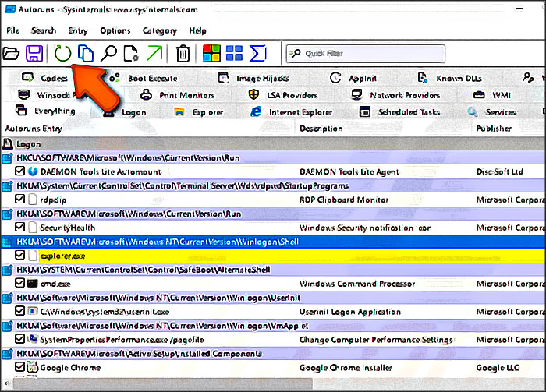Sort by the Publisher column header
546x392 pixels.
[x=494, y=129]
